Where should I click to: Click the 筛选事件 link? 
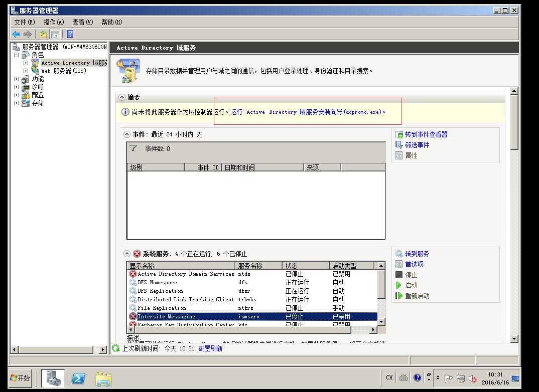(x=417, y=145)
